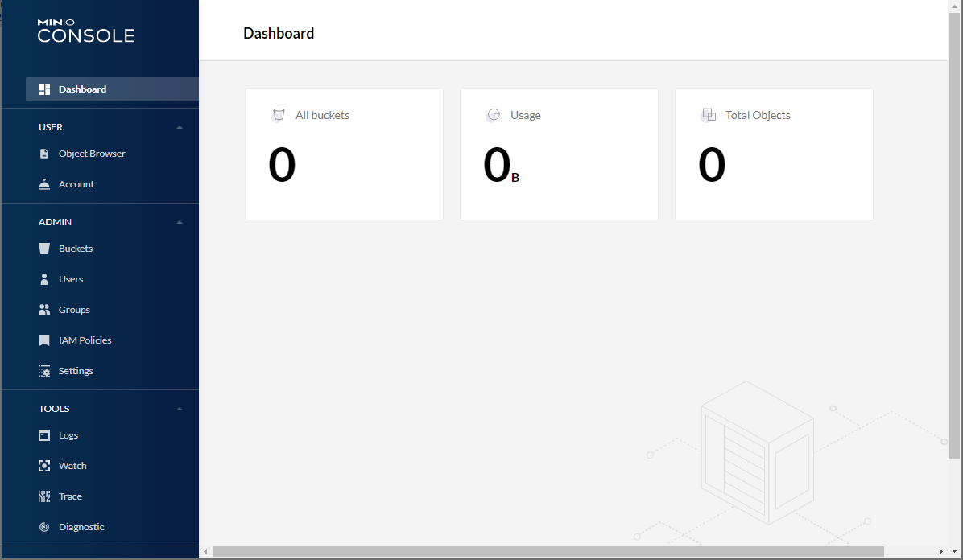Click the TOOLS section heading
The height and width of the screenshot is (560, 963).
tap(54, 409)
